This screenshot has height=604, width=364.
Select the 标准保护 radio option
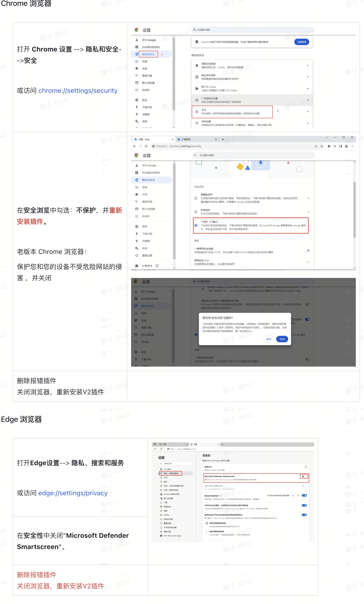196,211
